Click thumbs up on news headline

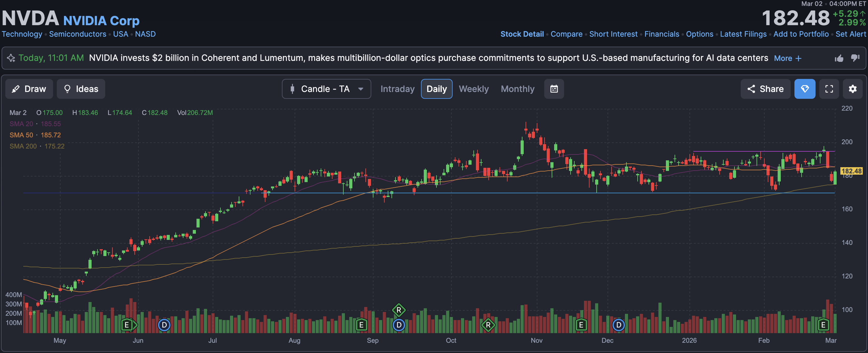coord(839,58)
